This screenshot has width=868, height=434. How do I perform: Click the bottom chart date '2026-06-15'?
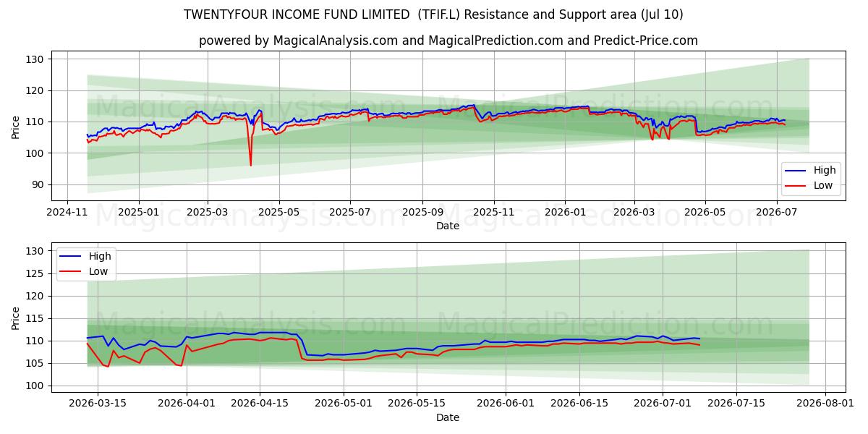tap(579, 404)
